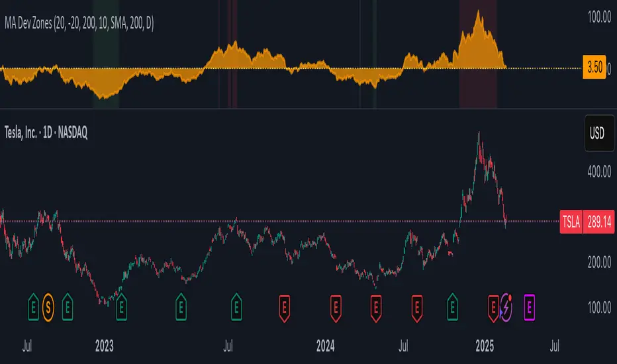
Task: Open the red earnings marker at the spring 2024 price low
Action: click(376, 308)
